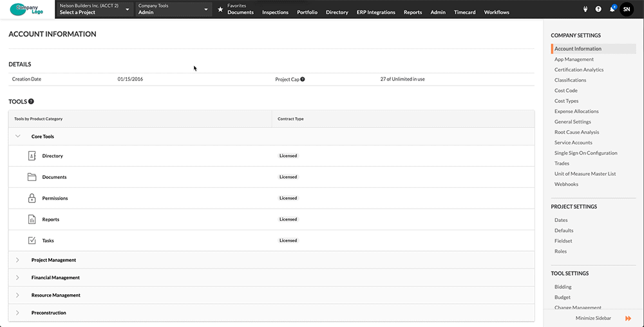
Task: Open the plug integrations icon
Action: click(586, 10)
